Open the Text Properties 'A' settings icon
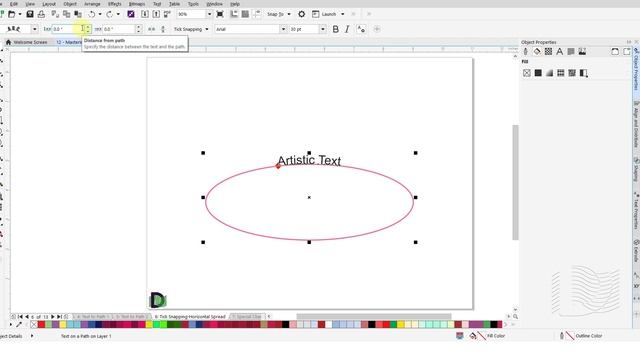 (361, 29)
